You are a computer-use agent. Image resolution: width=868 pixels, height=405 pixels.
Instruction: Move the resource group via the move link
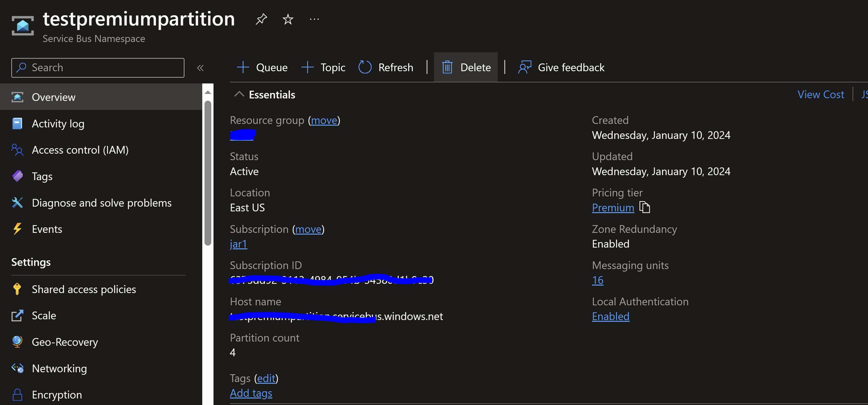pos(324,120)
